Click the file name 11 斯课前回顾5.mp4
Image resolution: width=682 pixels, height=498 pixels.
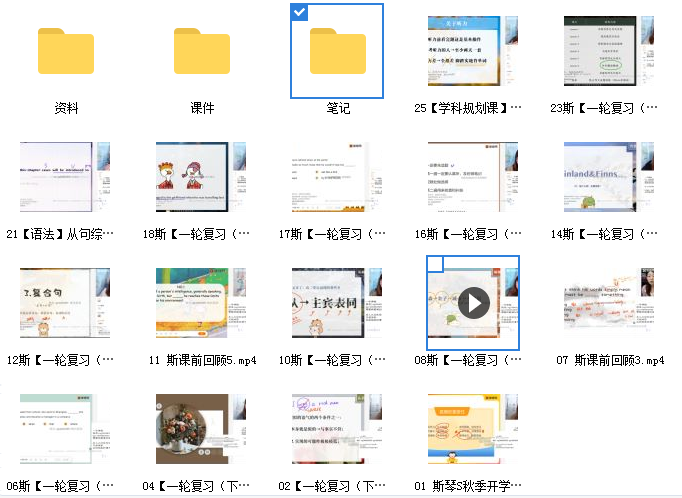pos(202,360)
